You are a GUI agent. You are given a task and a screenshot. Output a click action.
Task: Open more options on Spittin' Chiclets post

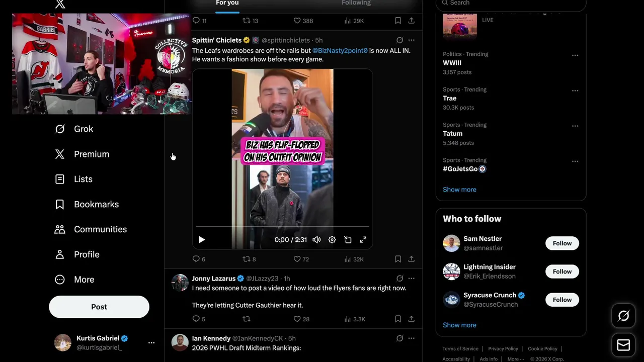[x=412, y=40]
